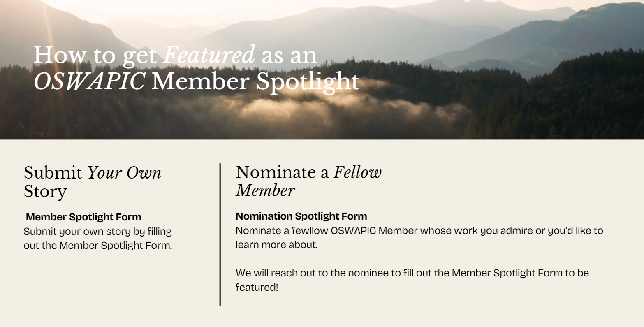The width and height of the screenshot is (644, 327).
Task: Open the Nomination Spotlight Form link
Action: pyautogui.click(x=301, y=216)
